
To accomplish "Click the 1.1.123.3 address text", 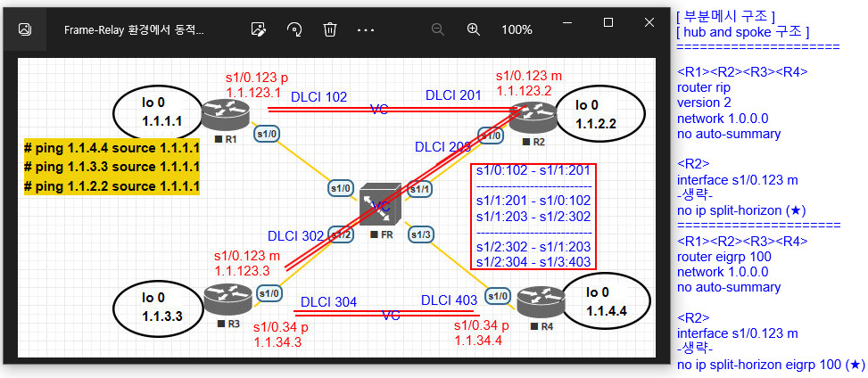I will [x=243, y=271].
